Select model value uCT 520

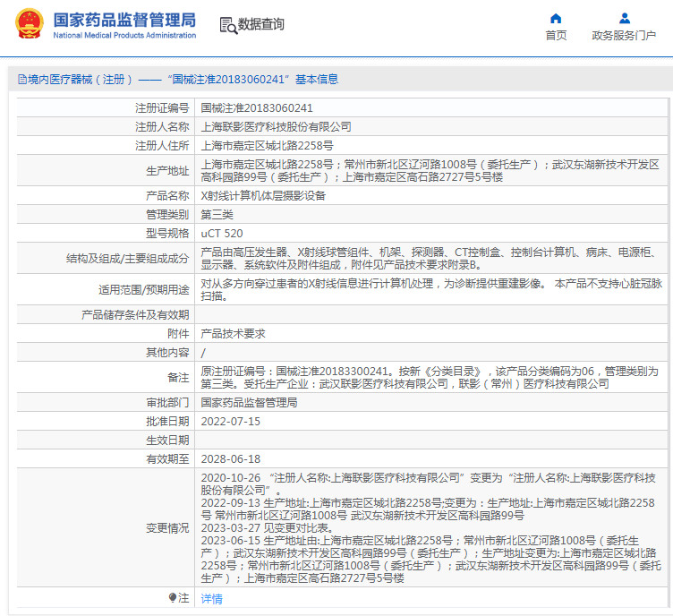coord(222,234)
